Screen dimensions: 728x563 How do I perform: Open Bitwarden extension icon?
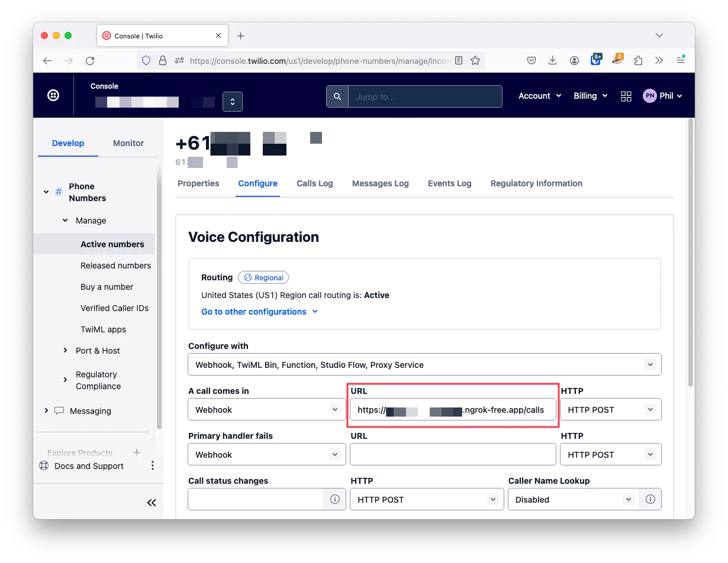(x=595, y=60)
